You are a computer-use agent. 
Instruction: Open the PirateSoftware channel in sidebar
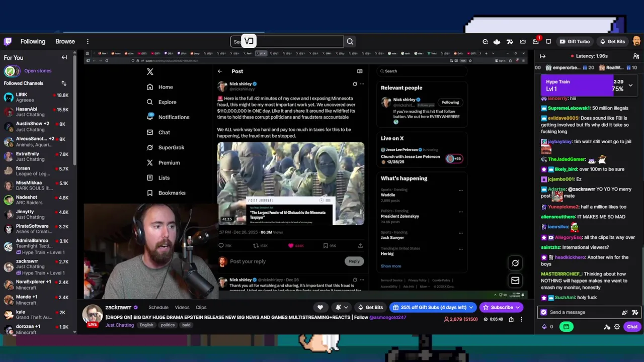[38, 229]
